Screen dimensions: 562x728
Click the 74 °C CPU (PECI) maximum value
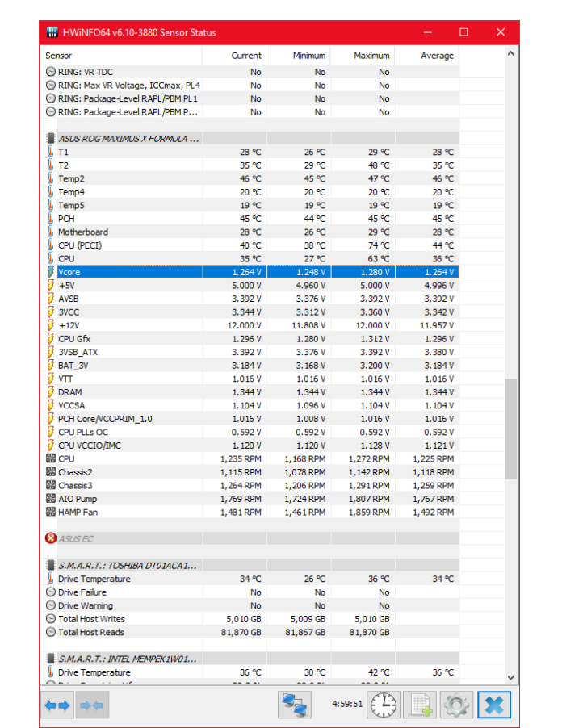(x=379, y=245)
